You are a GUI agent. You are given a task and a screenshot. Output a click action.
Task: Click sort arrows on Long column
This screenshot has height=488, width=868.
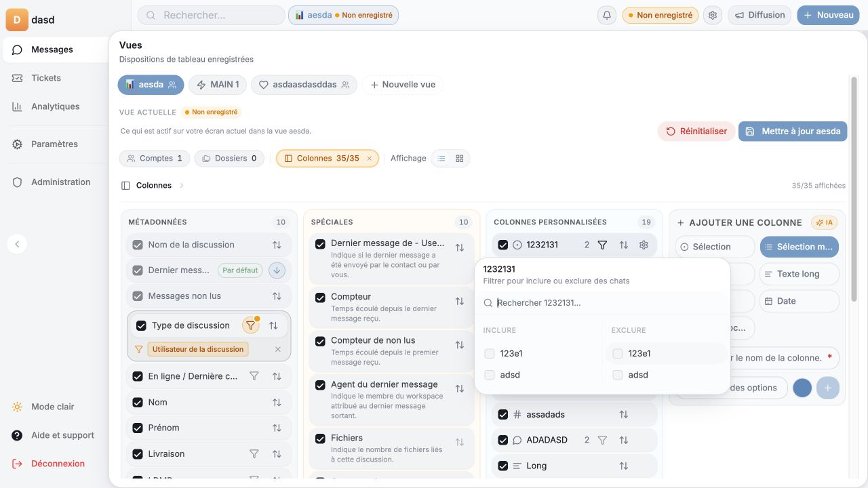pyautogui.click(x=623, y=466)
